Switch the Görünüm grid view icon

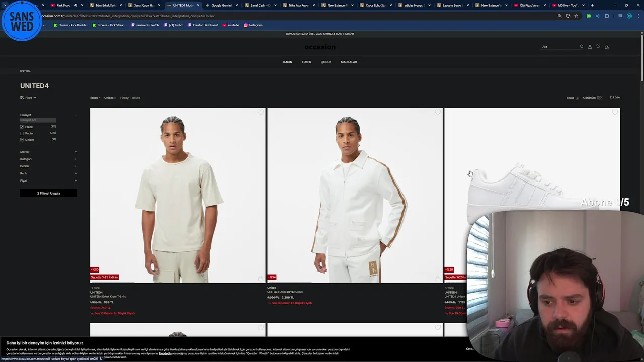click(x=600, y=98)
